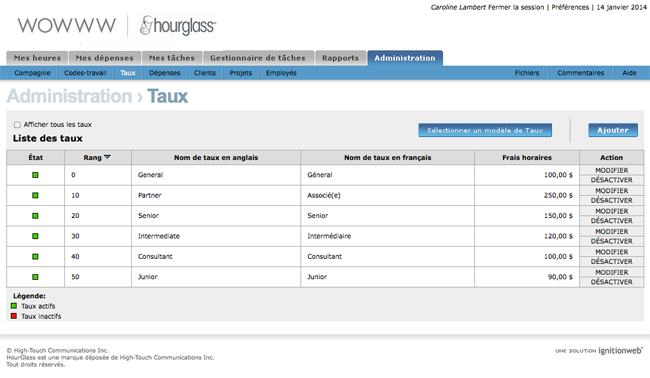Click the green Taux actifs legend square
The height and width of the screenshot is (378, 650).
pyautogui.click(x=14, y=306)
